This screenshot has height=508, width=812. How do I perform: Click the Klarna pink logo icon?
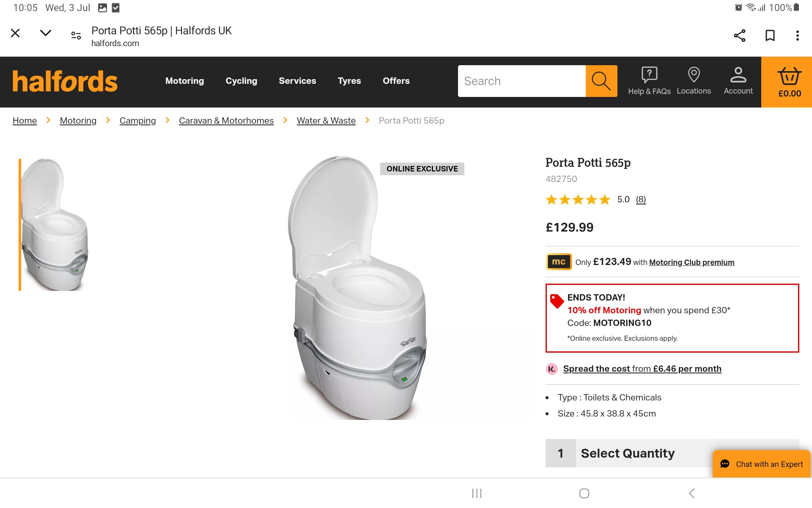(x=551, y=369)
